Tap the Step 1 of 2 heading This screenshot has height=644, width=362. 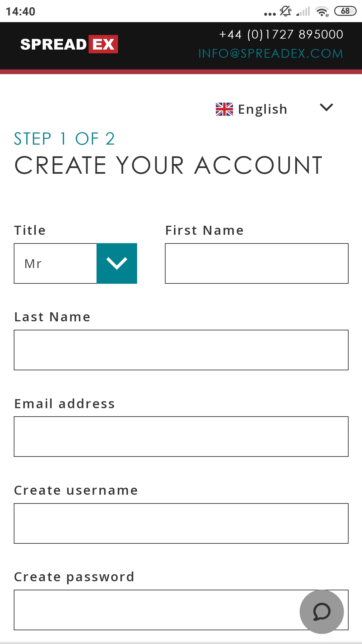[64, 139]
